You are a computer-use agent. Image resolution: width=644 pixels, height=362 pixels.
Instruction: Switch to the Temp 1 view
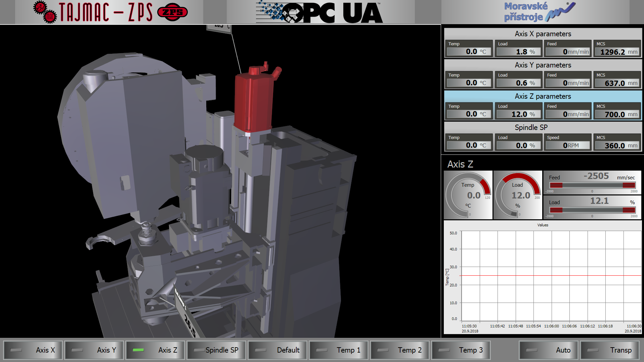(x=339, y=350)
